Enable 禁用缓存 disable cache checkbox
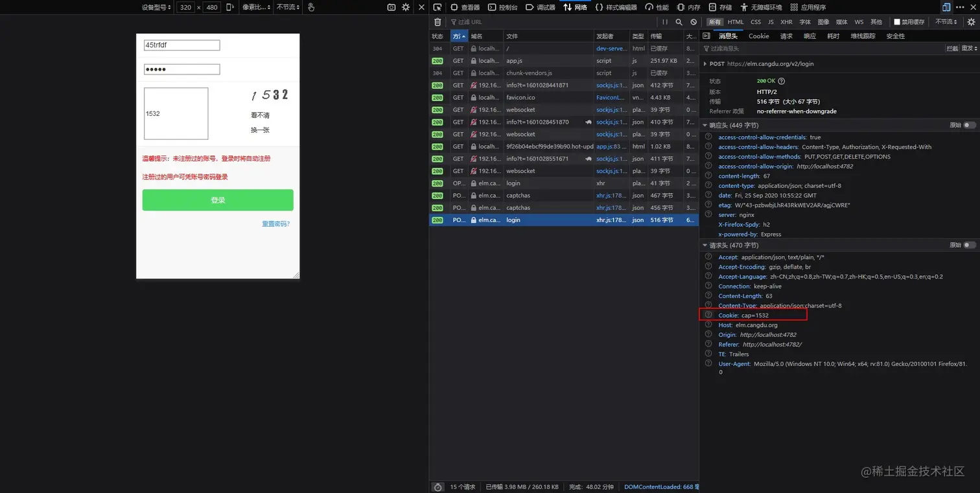The width and height of the screenshot is (980, 493). pos(897,22)
